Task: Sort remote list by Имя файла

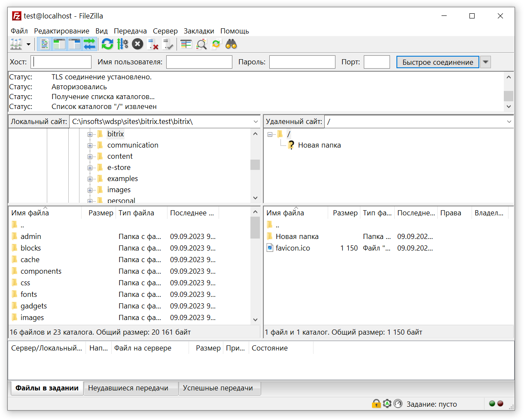Action: pyautogui.click(x=296, y=213)
